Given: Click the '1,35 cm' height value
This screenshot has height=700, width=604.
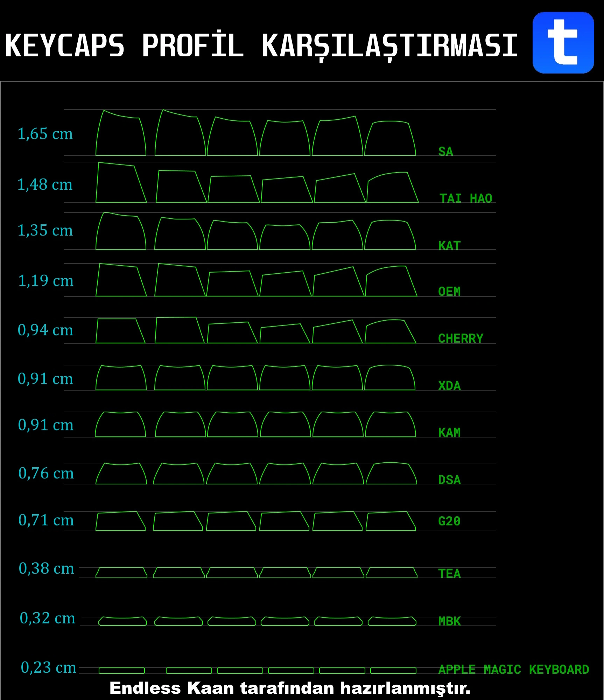Looking at the screenshot, I should [x=45, y=231].
